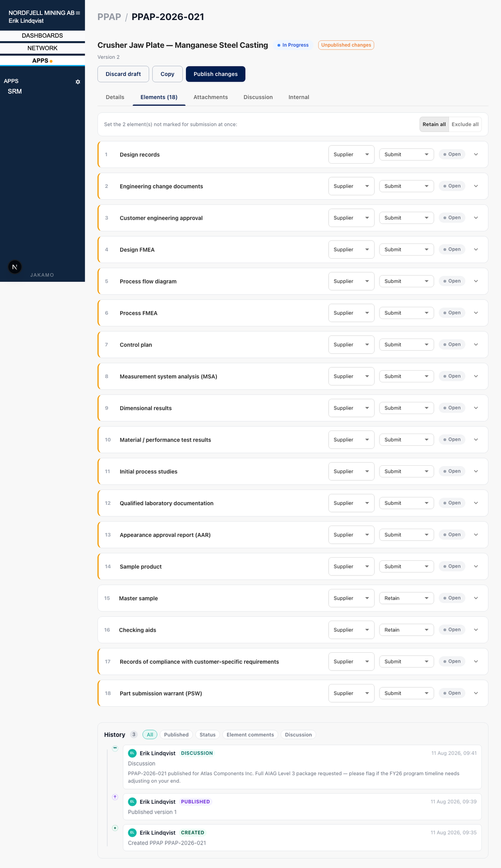This screenshot has height=868, width=501.
Task: Click the discussion quote icon in History timeline
Action: point(115,748)
